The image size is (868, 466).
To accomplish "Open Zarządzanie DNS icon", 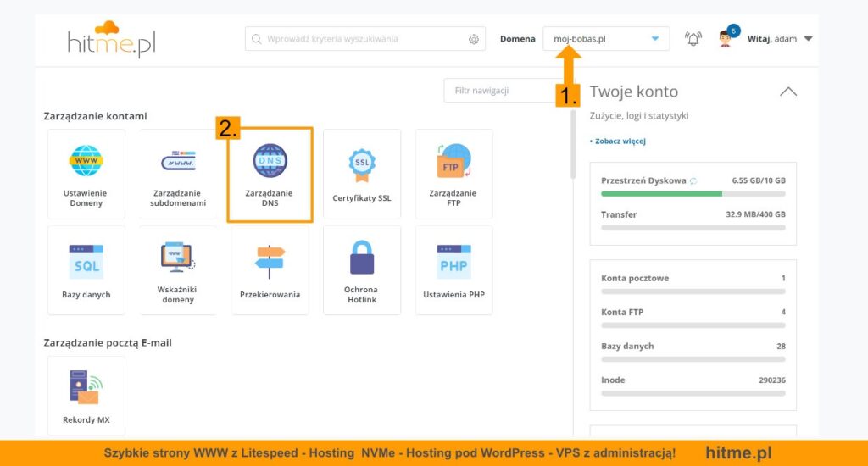I will (270, 160).
